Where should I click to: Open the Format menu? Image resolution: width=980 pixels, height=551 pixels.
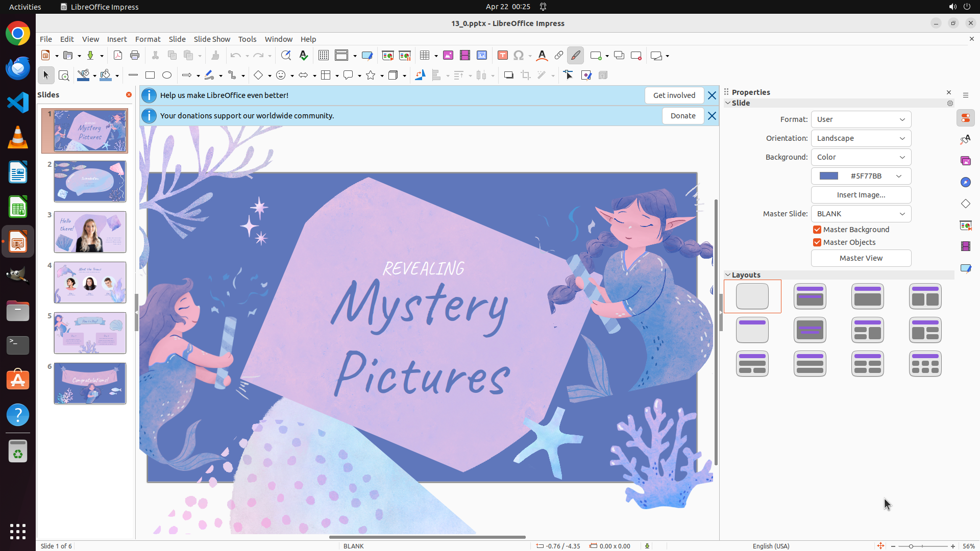(148, 39)
